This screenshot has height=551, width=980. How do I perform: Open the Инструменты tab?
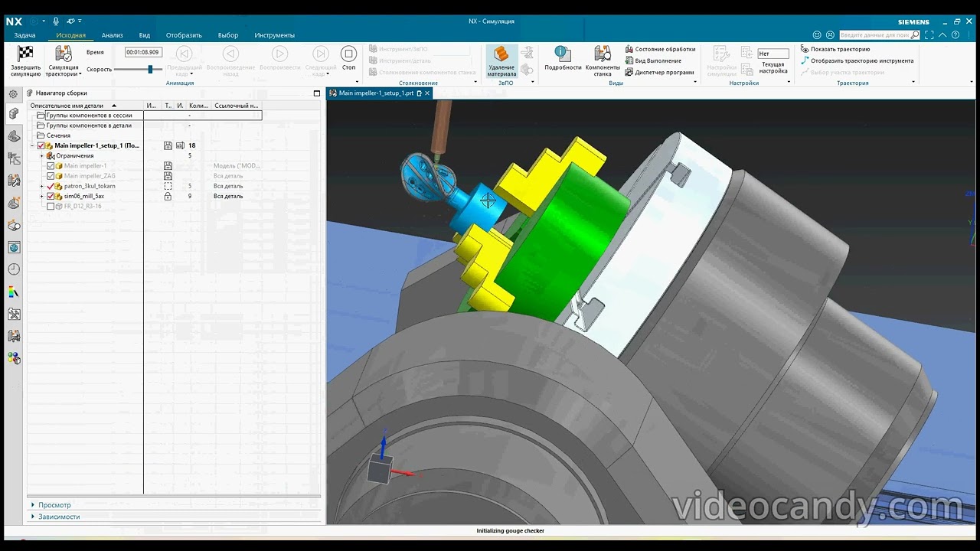click(x=274, y=35)
